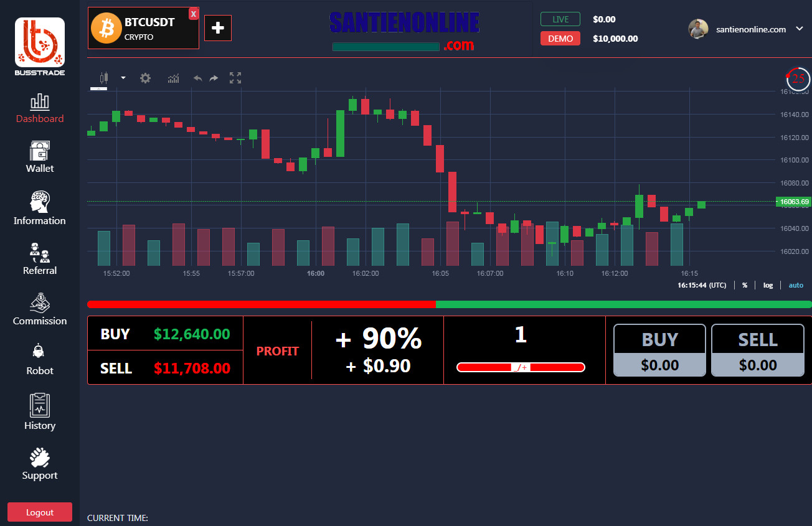
Task: Click the SELL total $11,708.00
Action: click(x=192, y=368)
